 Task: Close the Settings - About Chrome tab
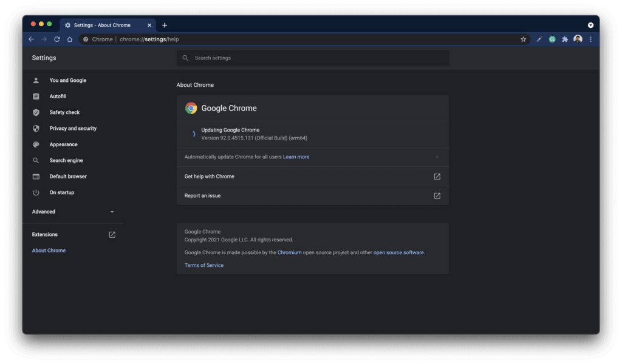click(149, 25)
